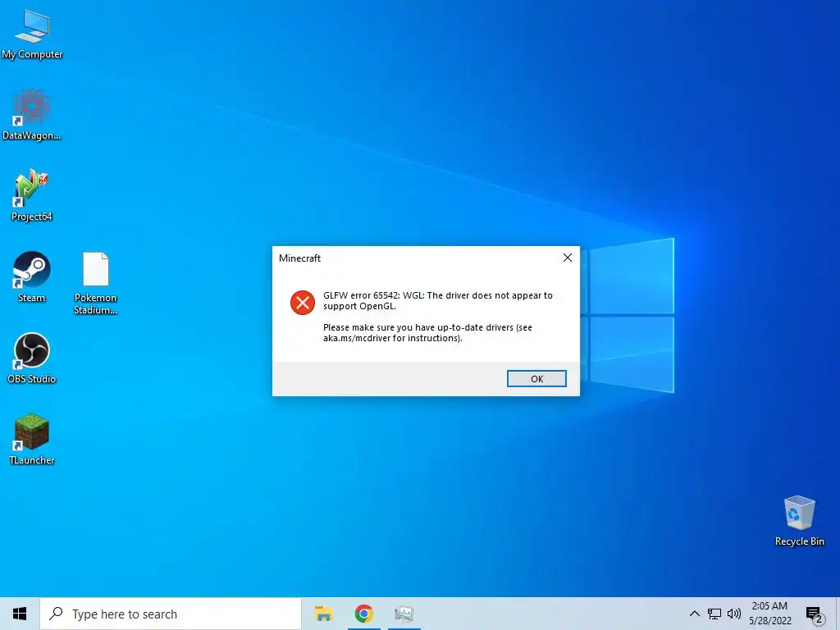Open the network status tray icon
The image size is (840, 630).
click(714, 614)
